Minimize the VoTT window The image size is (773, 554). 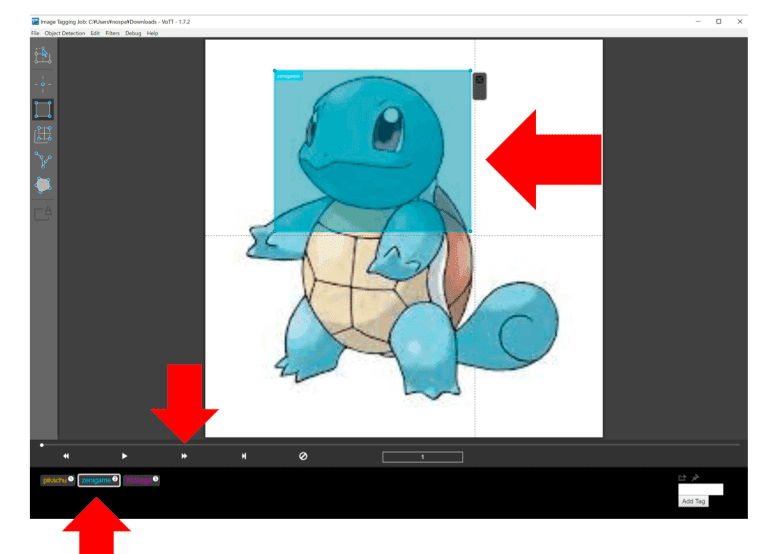698,22
